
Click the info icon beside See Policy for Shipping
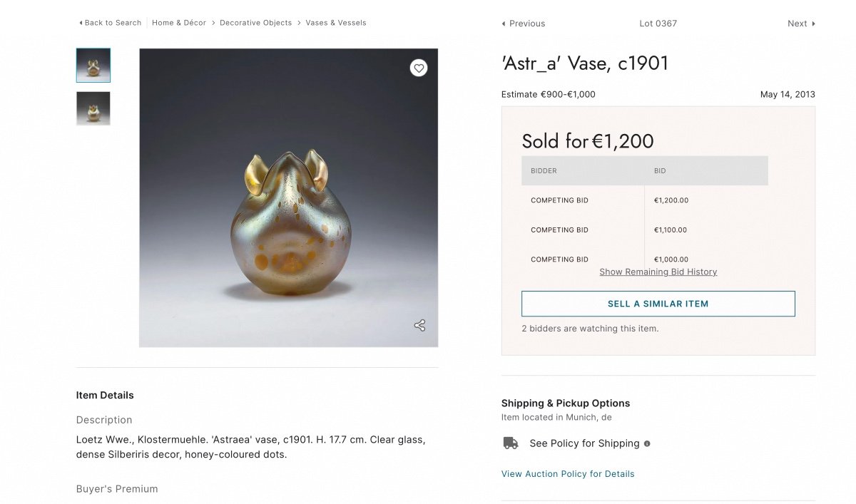[647, 443]
